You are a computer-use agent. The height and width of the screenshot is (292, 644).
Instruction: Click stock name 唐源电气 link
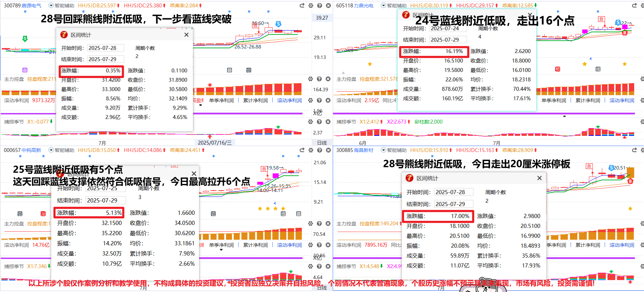click(x=31, y=6)
